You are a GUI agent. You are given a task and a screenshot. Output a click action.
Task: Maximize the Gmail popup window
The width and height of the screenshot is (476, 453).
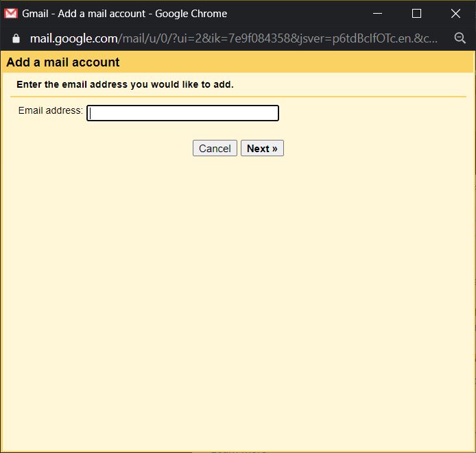416,13
